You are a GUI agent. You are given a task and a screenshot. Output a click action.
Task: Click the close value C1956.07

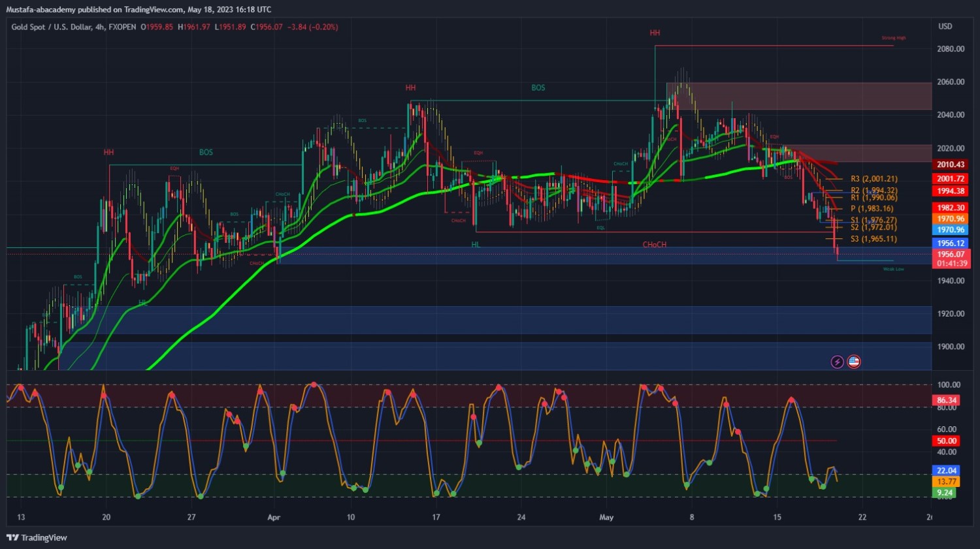point(267,27)
